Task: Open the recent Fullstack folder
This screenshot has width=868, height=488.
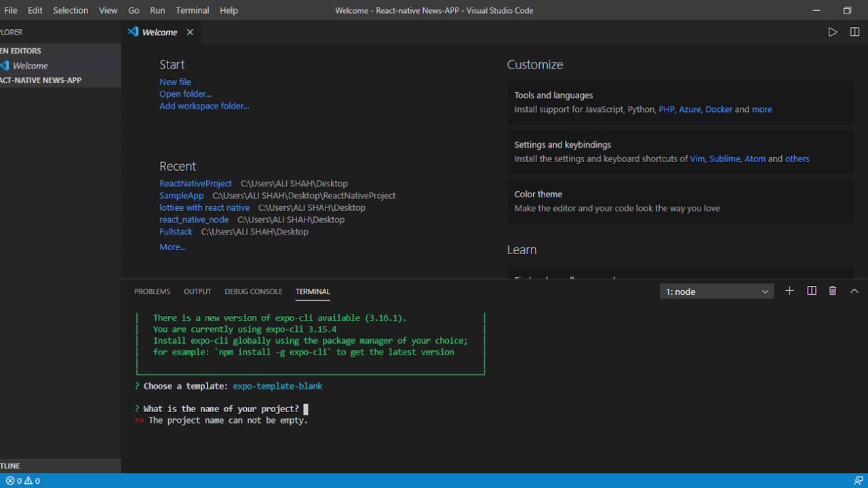Action: tap(176, 232)
